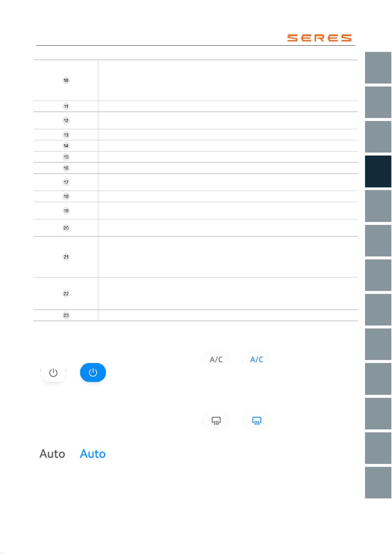Click the number 23 circle marker
The image size is (392, 554).
click(66, 315)
